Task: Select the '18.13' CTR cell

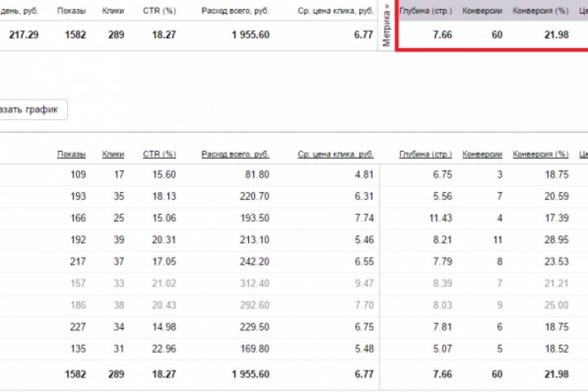Action: tap(164, 196)
